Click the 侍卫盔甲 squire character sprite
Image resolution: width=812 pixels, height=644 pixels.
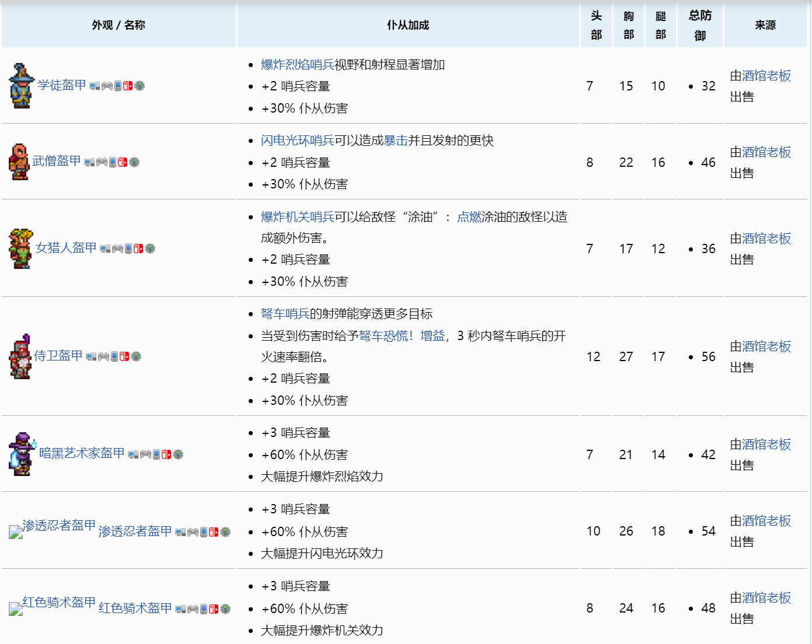pyautogui.click(x=20, y=356)
